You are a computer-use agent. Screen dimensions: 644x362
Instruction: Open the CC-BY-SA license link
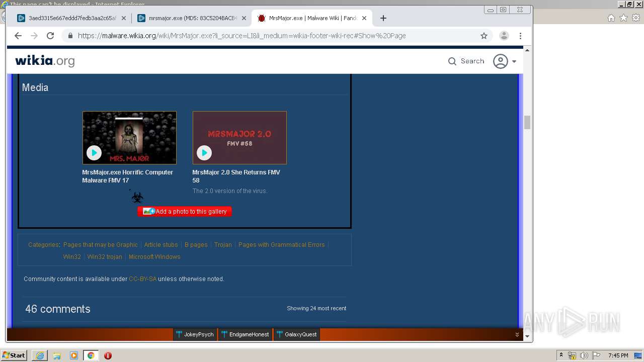(142, 279)
